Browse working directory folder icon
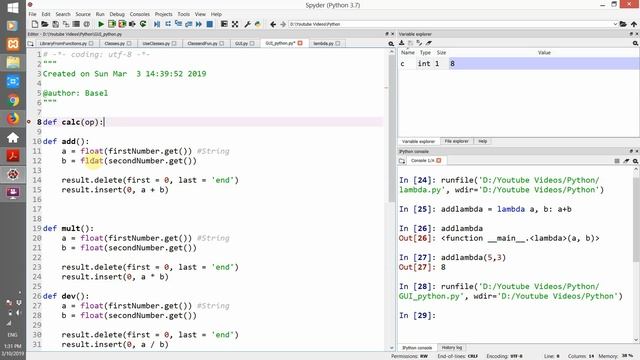Image resolution: width=640 pixels, height=360 pixels. click(x=623, y=24)
